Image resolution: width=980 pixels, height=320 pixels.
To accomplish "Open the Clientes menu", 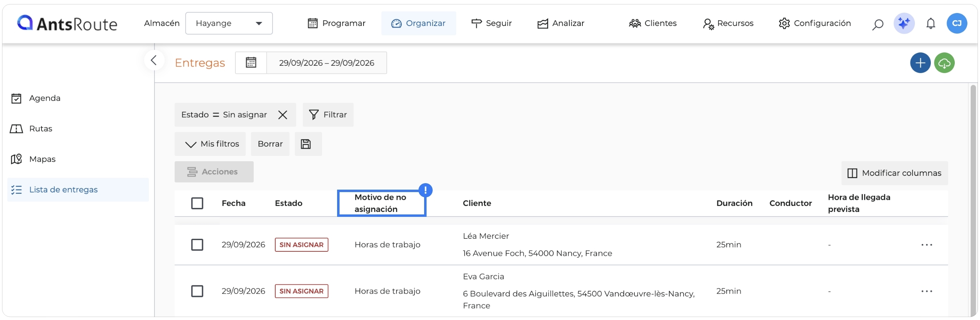I will pos(653,23).
